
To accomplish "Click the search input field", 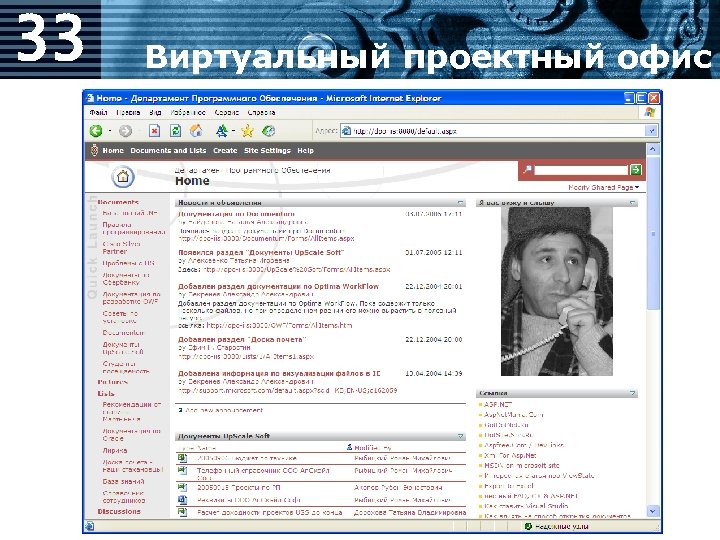I will [x=581, y=170].
